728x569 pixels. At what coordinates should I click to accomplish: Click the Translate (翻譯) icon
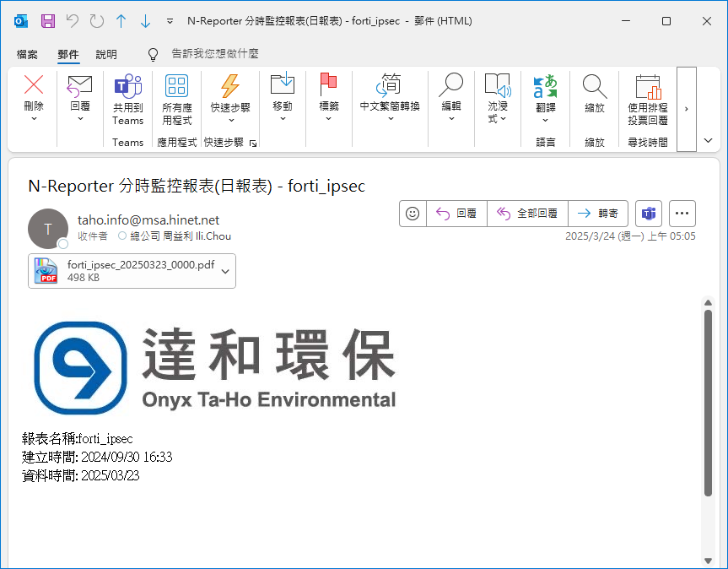pos(545,85)
